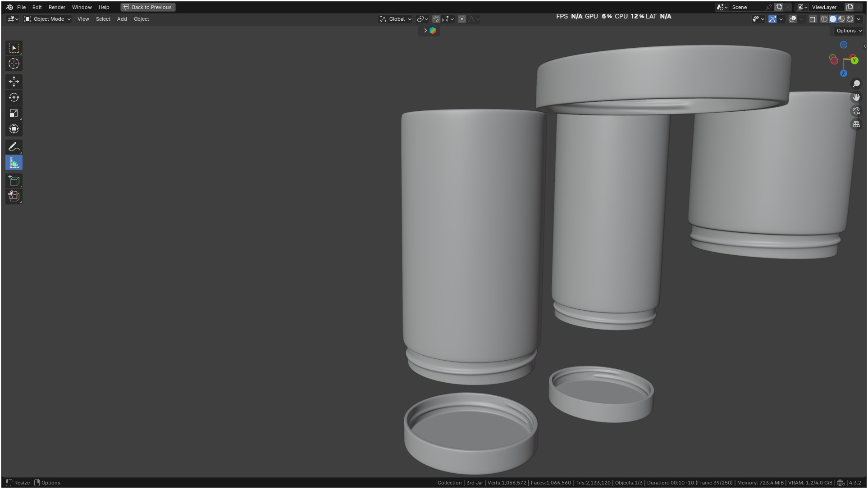868x489 pixels.
Task: Toggle camera view icon
Action: point(856,111)
